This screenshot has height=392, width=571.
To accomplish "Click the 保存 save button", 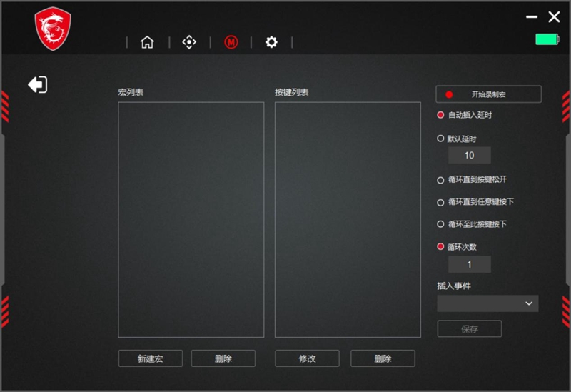I will pyautogui.click(x=470, y=329).
